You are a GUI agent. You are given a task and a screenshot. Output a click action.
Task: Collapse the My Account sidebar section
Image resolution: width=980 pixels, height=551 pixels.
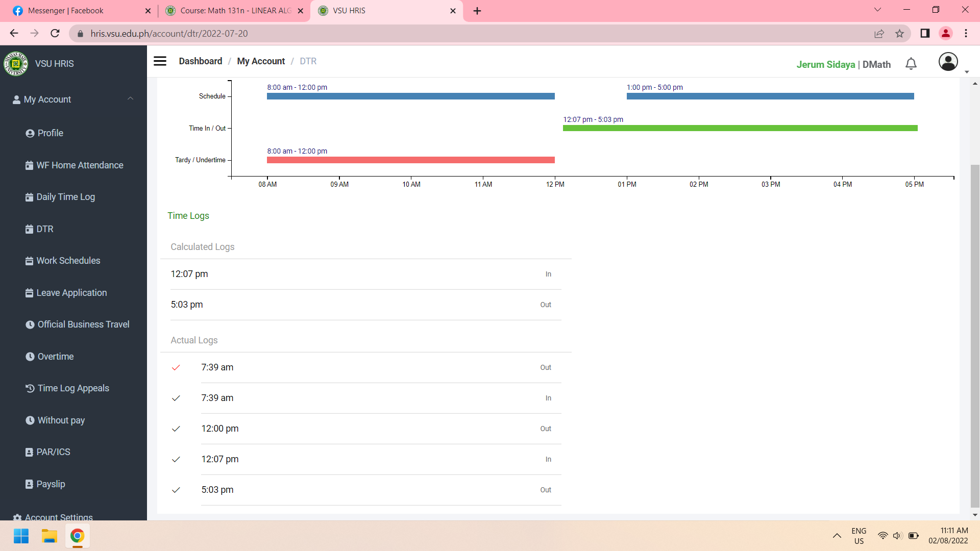[x=130, y=99]
